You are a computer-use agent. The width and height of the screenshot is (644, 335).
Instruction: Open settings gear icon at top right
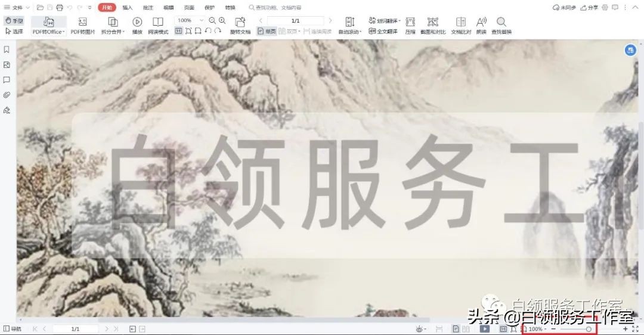605,7
